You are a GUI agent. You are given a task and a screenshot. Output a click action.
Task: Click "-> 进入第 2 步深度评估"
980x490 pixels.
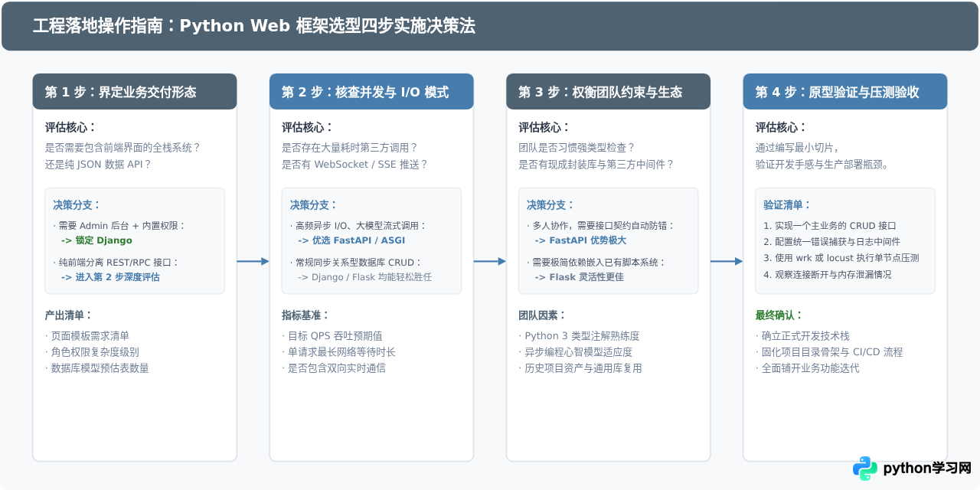tap(111, 277)
